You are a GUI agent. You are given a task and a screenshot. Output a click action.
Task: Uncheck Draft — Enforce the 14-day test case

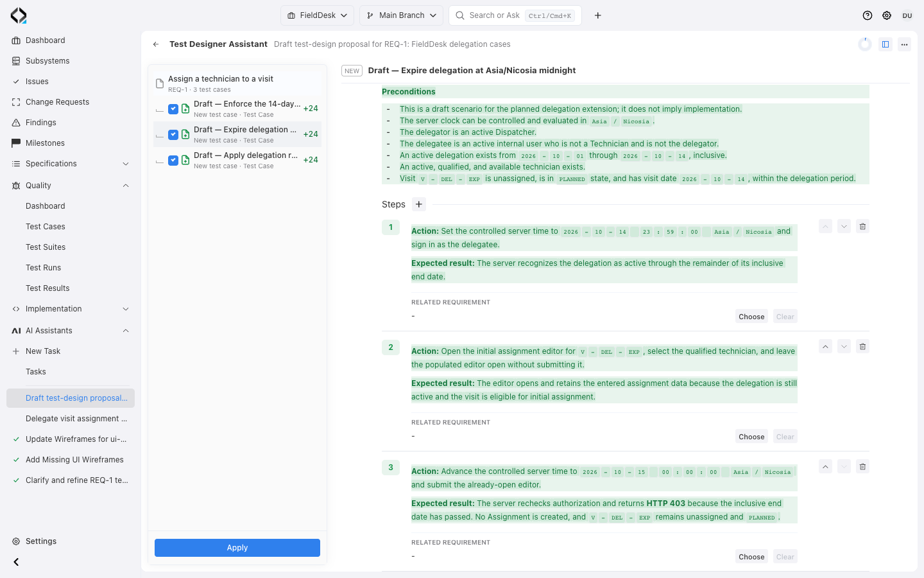coord(173,109)
